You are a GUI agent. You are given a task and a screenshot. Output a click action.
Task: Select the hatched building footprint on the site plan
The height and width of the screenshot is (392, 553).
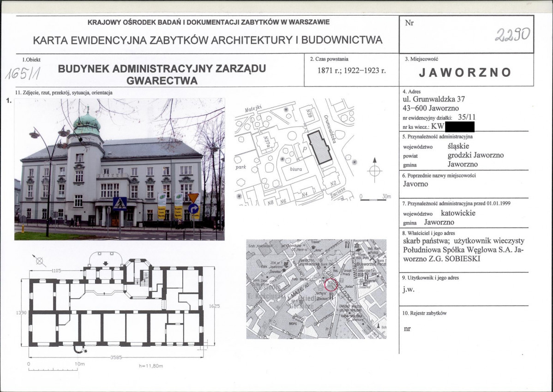click(x=320, y=146)
